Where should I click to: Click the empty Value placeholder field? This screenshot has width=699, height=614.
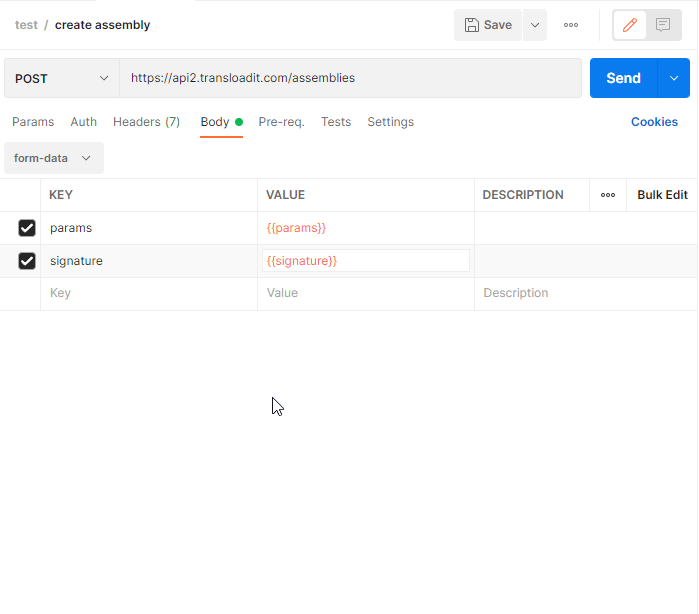[x=366, y=293]
